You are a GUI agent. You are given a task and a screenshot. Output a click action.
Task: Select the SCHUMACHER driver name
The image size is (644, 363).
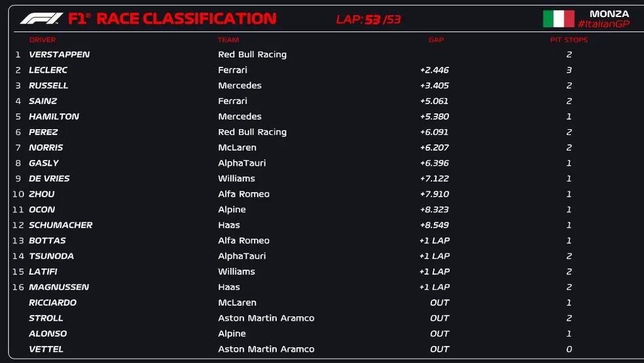[x=61, y=225]
